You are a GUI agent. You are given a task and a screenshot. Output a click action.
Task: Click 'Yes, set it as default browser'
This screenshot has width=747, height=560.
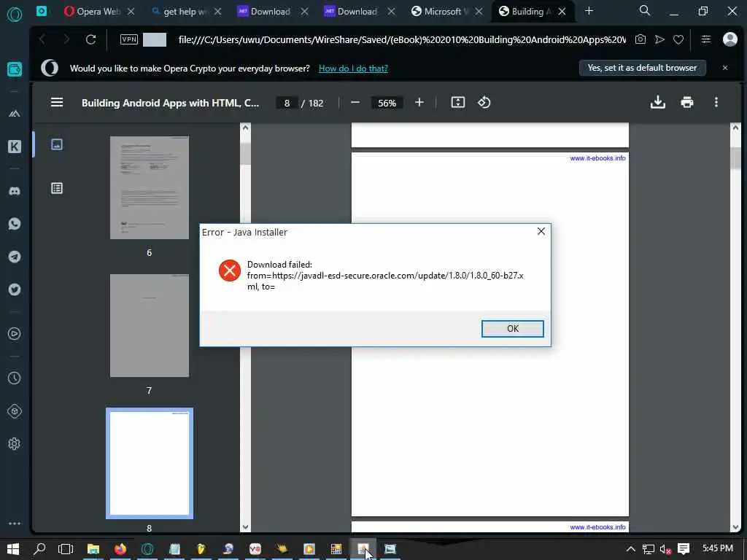coord(642,68)
